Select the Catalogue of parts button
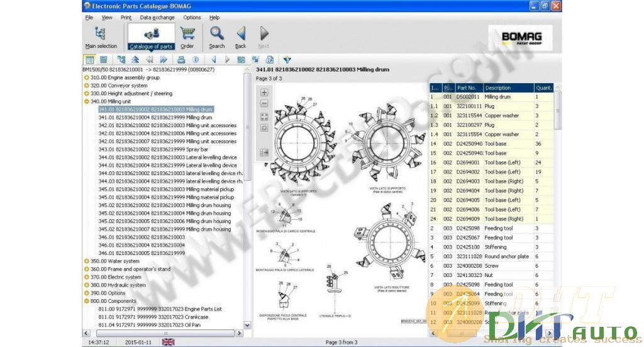Viewport: 644px width, 347px height. point(151,37)
